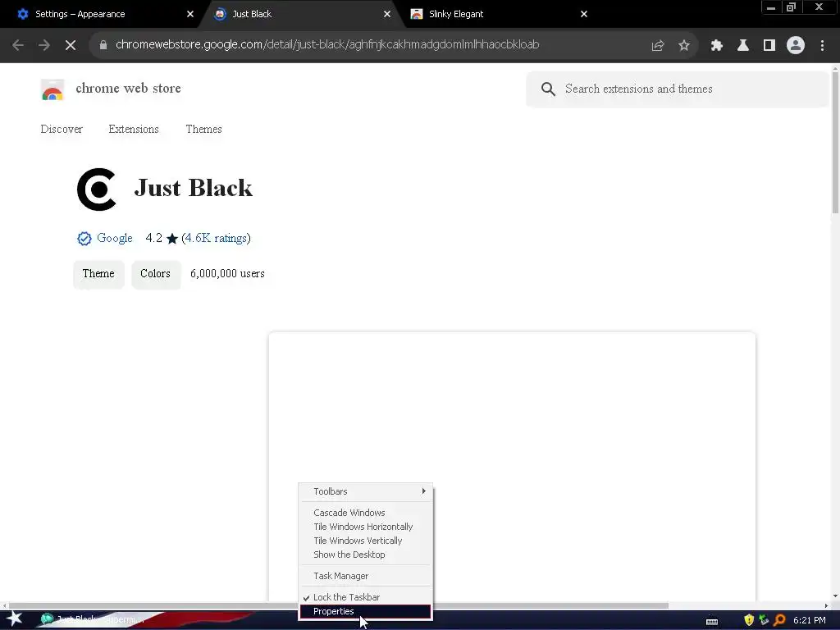Image resolution: width=840 pixels, height=630 pixels.
Task: Click the orange magnifier tray icon
Action: (779, 620)
